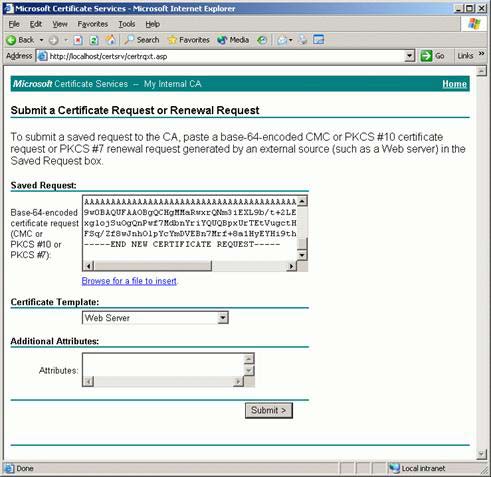Click the Stop loading icon
The height and width of the screenshot is (477, 491).
(78, 40)
